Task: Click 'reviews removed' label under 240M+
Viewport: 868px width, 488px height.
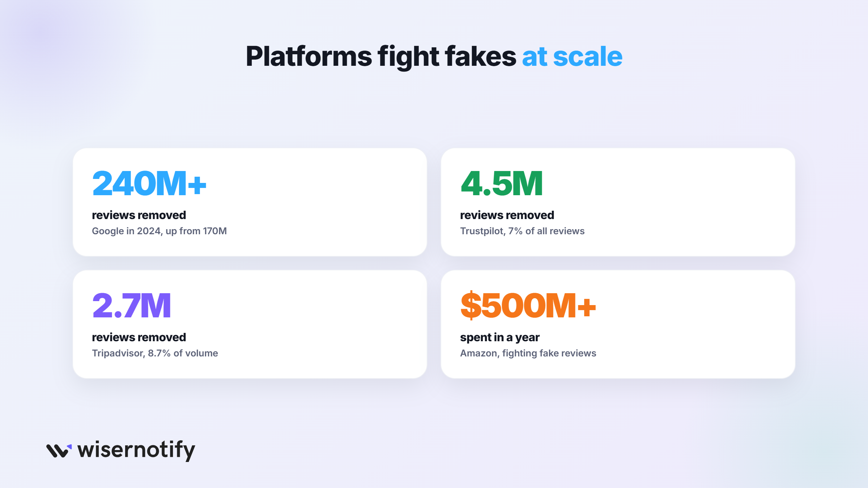Action: point(139,215)
